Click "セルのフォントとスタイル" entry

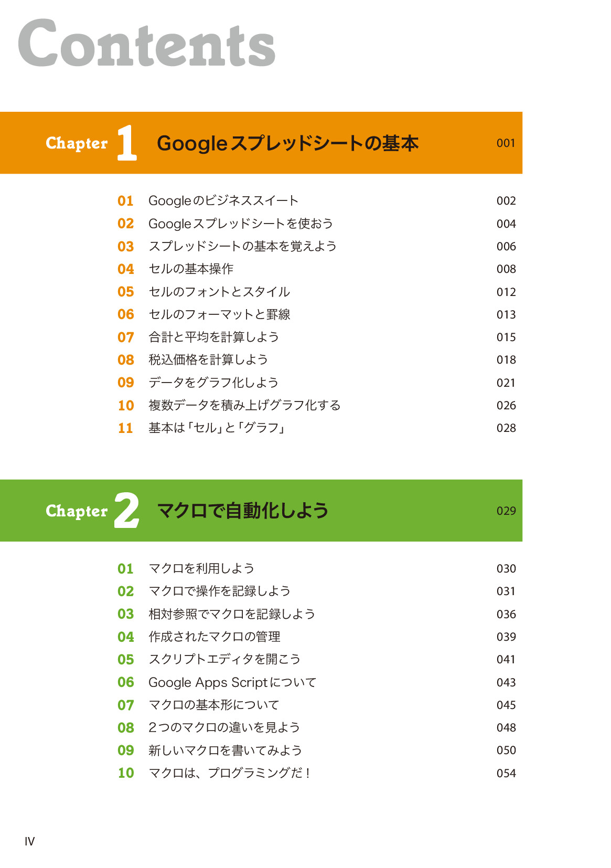pos(219,292)
